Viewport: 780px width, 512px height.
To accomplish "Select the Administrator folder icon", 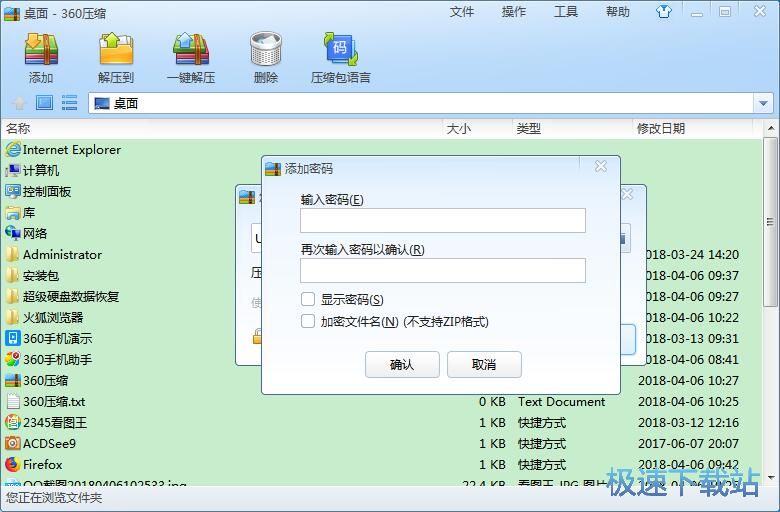I will tap(13, 254).
